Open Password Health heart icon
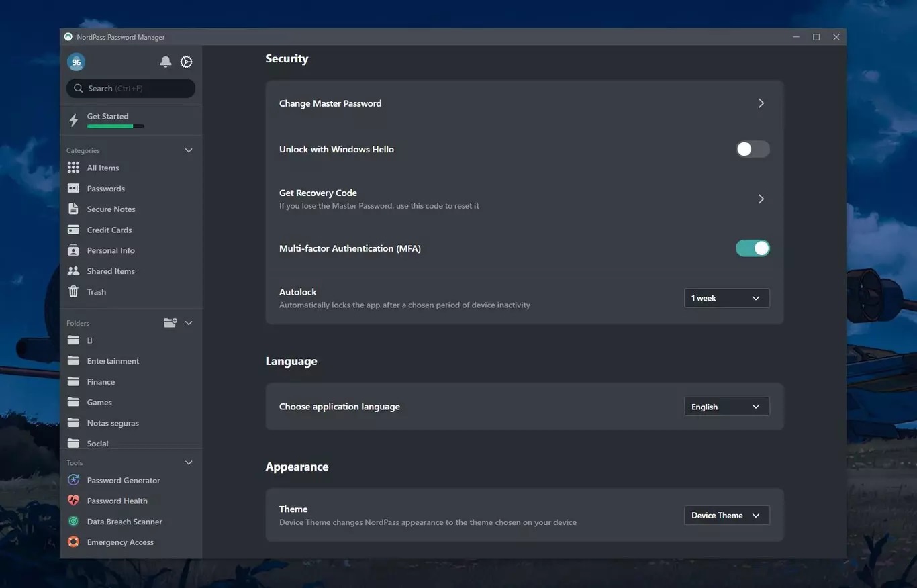The image size is (917, 588). pos(74,501)
